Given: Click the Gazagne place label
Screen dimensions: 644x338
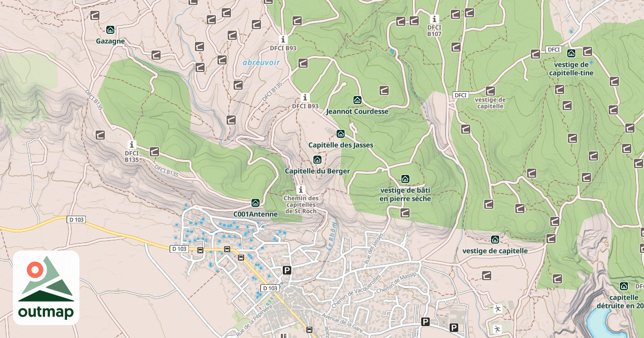Looking at the screenshot, I should [x=111, y=41].
